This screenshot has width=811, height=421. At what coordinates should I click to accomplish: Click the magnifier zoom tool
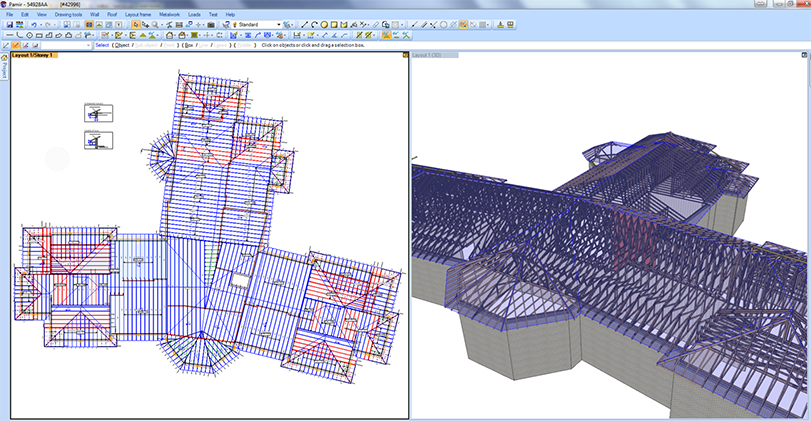[x=155, y=24]
